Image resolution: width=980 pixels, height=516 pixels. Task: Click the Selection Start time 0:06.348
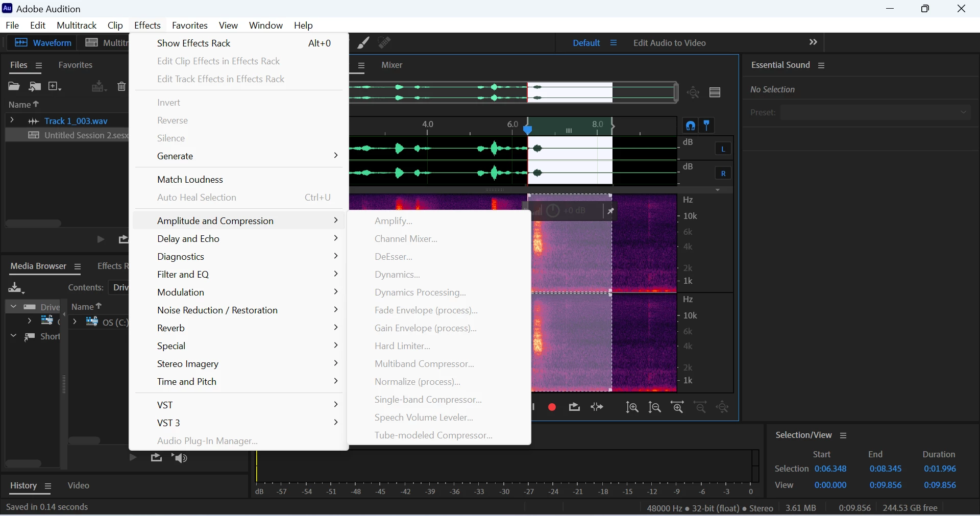[830, 470]
